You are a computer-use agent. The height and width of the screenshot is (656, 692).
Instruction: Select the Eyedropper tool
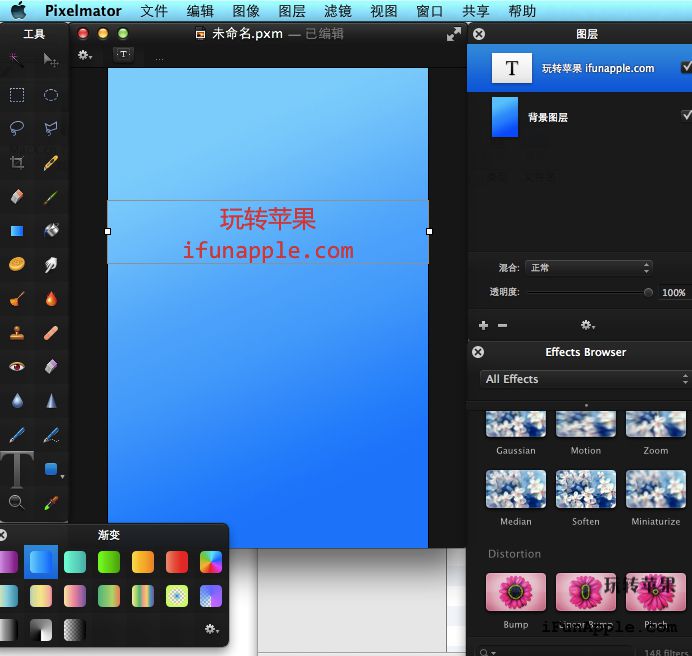(51, 503)
